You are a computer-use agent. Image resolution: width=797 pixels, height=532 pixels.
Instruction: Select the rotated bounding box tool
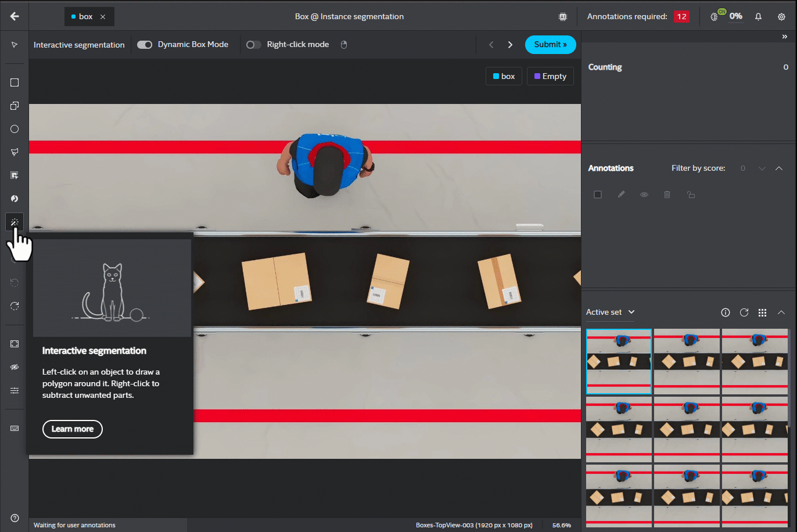point(15,106)
